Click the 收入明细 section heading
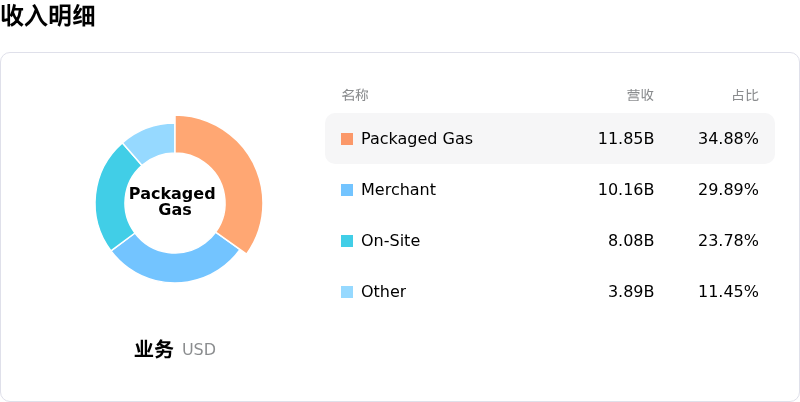The image size is (800, 402). [x=48, y=16]
